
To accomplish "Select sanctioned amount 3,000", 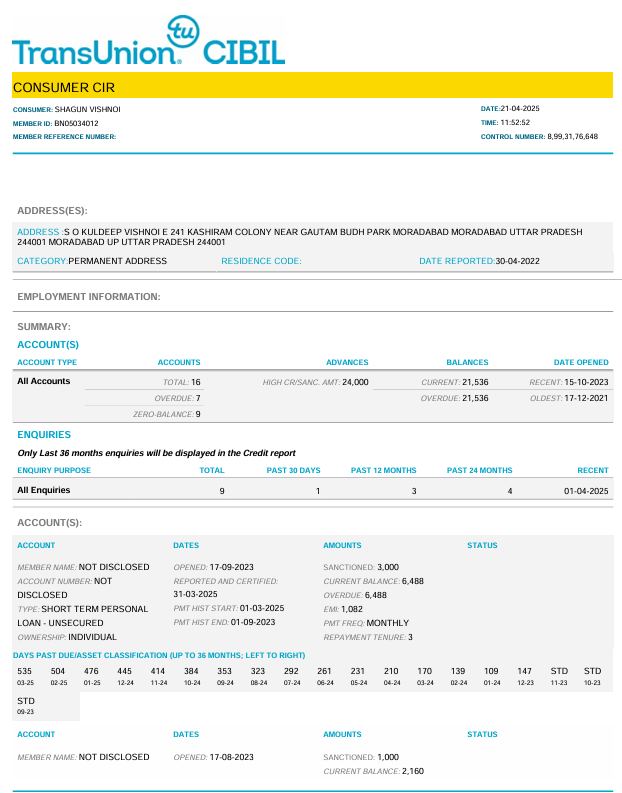I will point(388,567).
